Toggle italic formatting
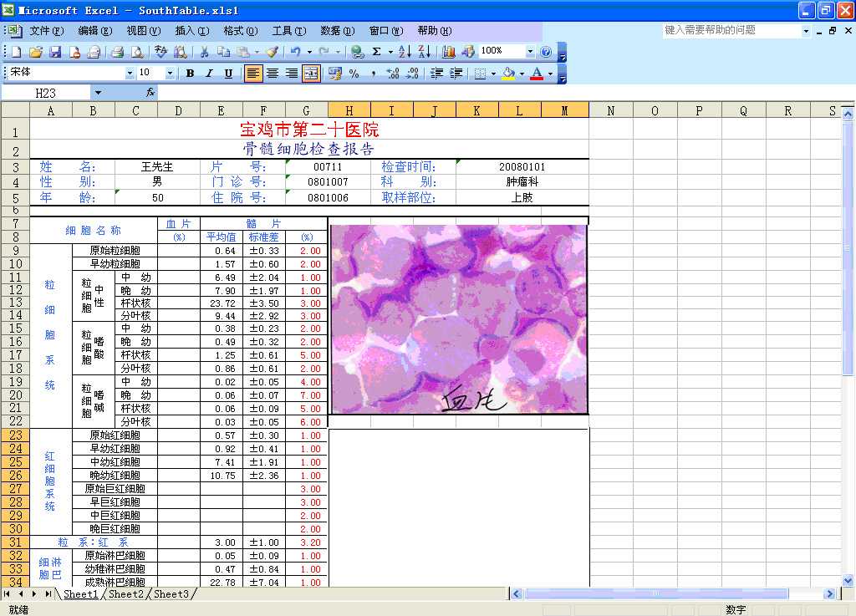The height and width of the screenshot is (616, 856). point(209,74)
